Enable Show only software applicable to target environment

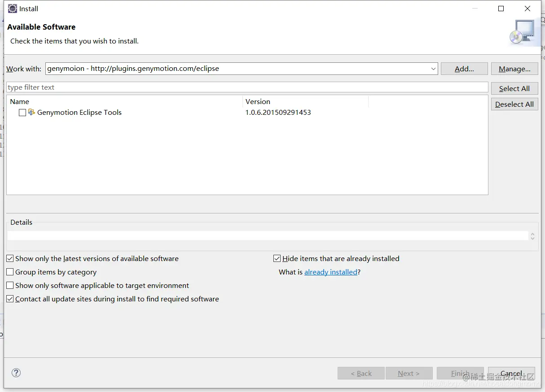[x=10, y=285]
